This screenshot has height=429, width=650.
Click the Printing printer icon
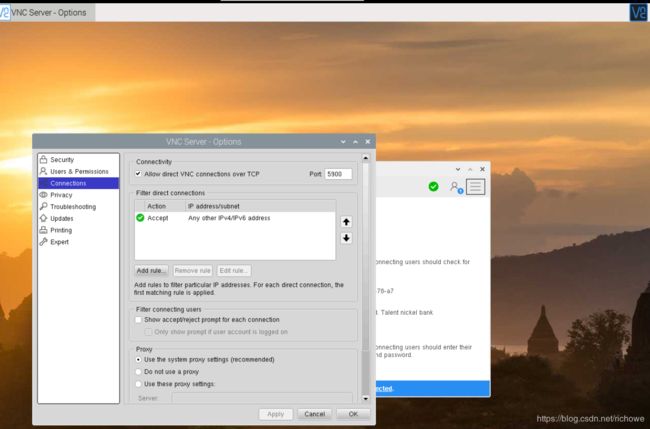click(43, 230)
